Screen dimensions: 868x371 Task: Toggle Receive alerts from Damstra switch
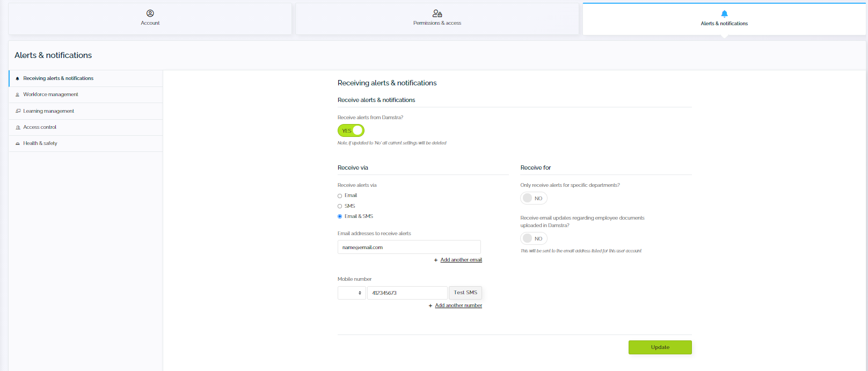pos(351,130)
